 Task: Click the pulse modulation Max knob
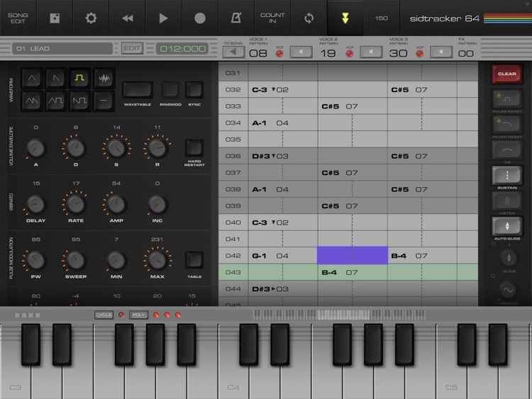(x=157, y=260)
